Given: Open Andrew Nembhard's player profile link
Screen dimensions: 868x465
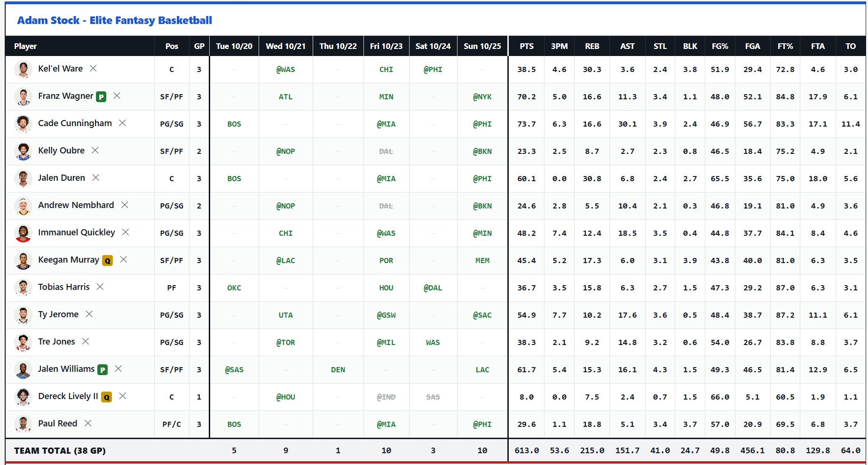Looking at the screenshot, I should tap(76, 205).
